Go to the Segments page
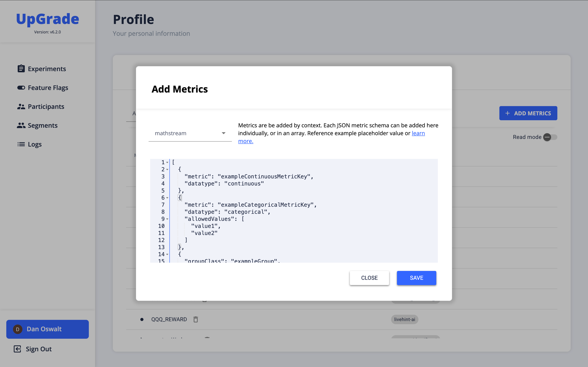The width and height of the screenshot is (588, 367). click(x=43, y=125)
